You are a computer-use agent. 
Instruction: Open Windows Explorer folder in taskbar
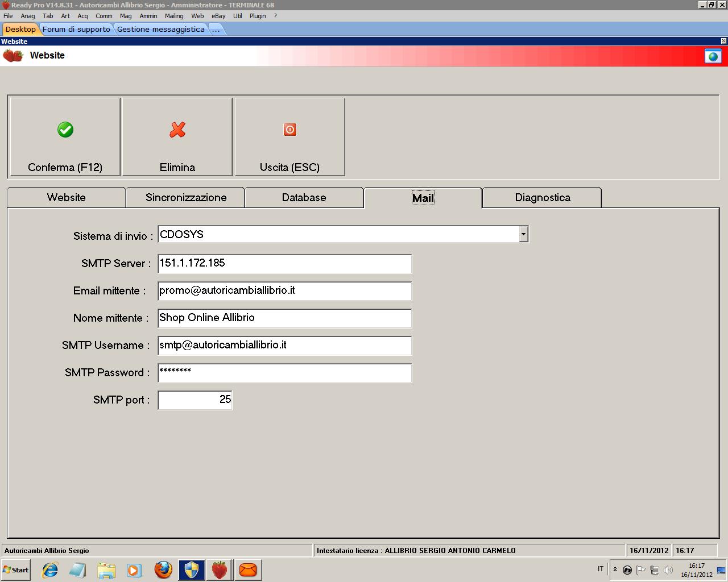pyautogui.click(x=106, y=569)
